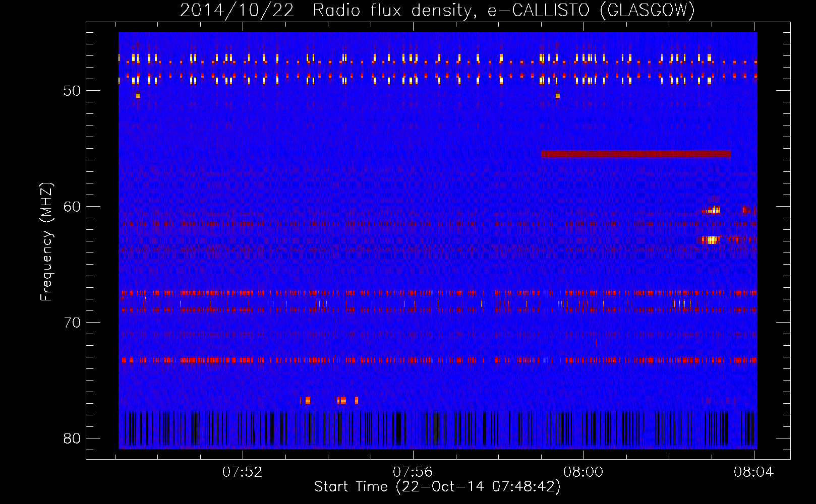Click the "Frequency (MHZ)" y-axis label

[46, 241]
